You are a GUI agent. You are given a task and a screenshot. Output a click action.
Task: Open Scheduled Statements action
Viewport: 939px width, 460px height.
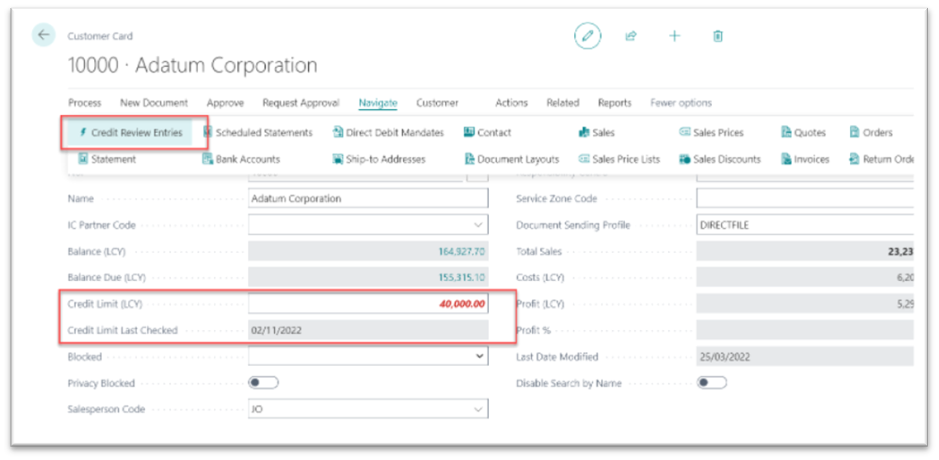click(258, 133)
